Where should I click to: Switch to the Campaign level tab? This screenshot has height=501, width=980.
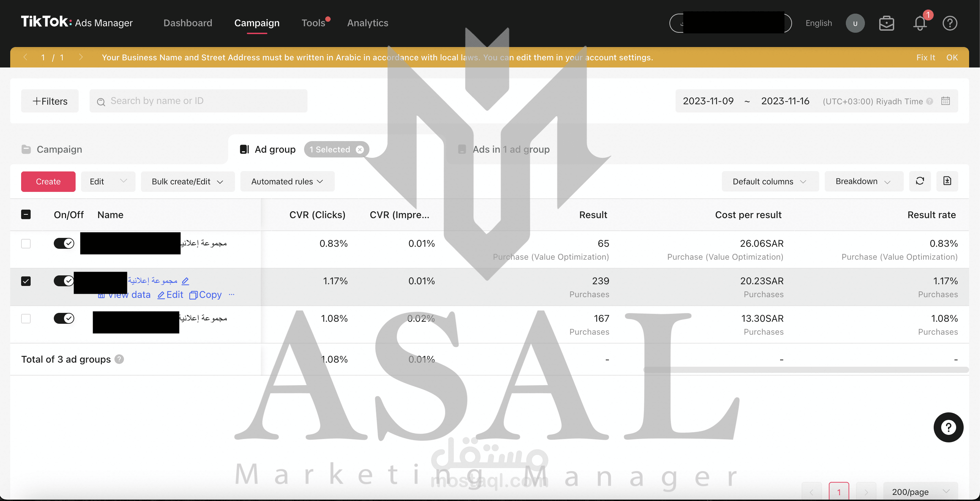coord(59,150)
